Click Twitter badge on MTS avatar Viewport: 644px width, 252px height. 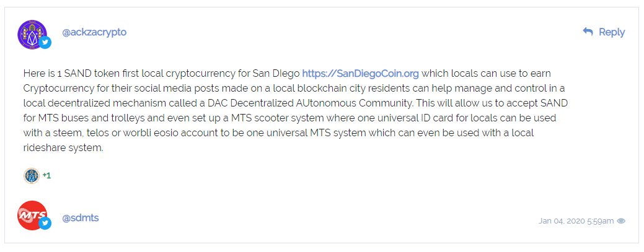pos(45,224)
